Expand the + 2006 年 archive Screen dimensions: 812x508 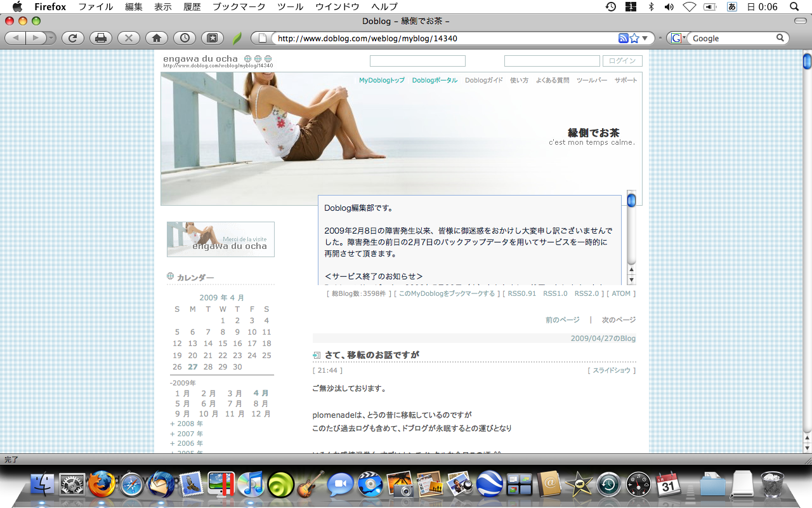(187, 443)
